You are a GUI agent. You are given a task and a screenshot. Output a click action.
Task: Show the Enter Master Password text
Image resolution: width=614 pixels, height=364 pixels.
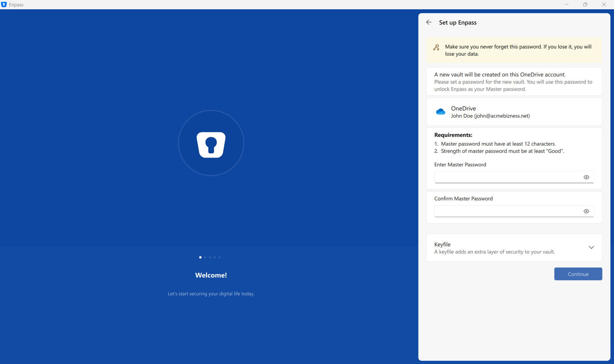point(586,177)
